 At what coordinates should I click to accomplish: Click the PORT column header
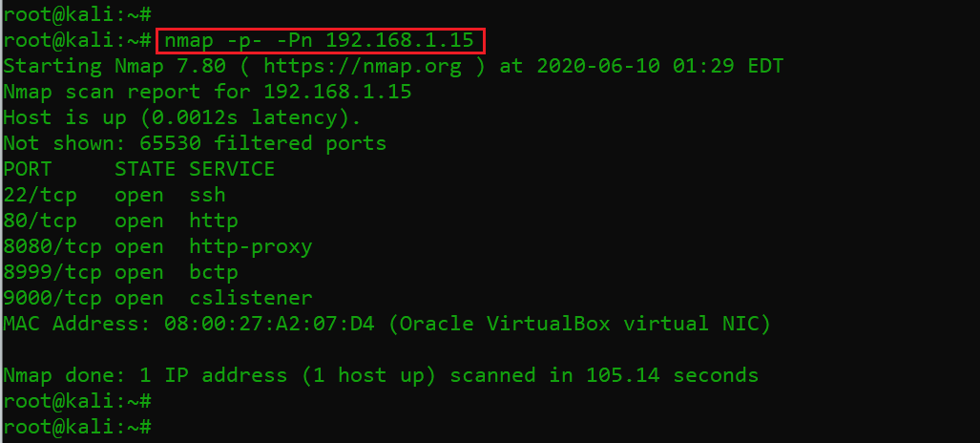tap(28, 170)
